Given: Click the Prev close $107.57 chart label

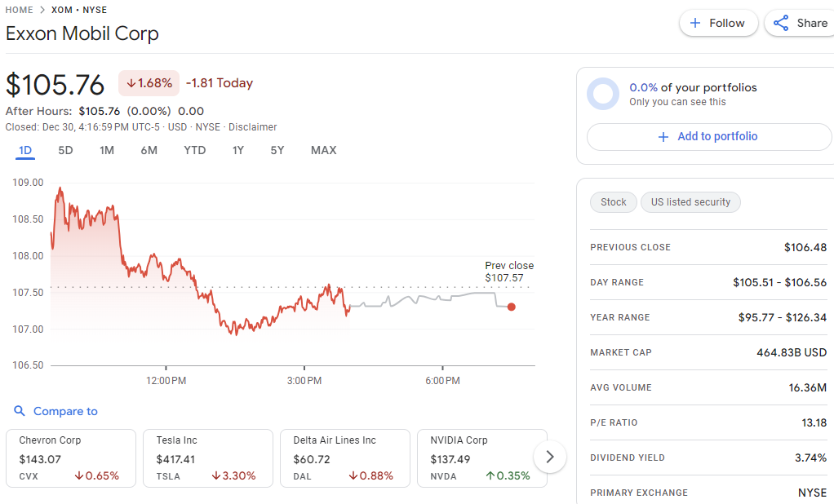Looking at the screenshot, I should click(x=509, y=272).
